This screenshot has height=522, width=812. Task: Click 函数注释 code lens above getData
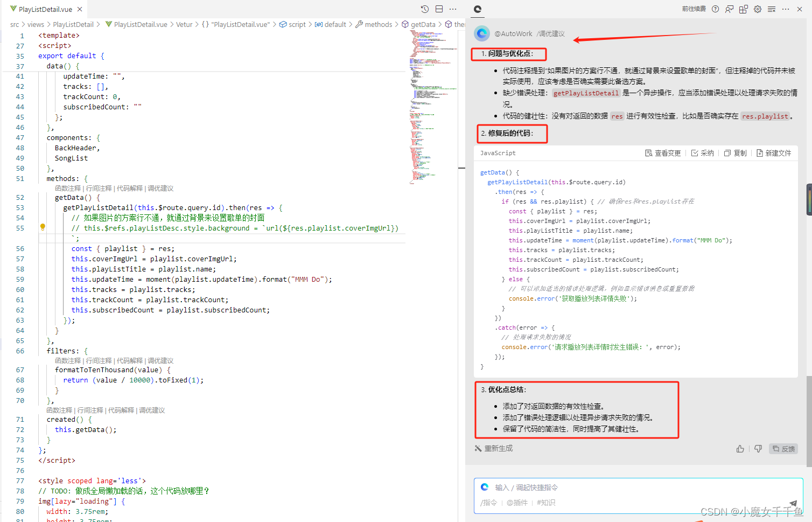point(68,189)
